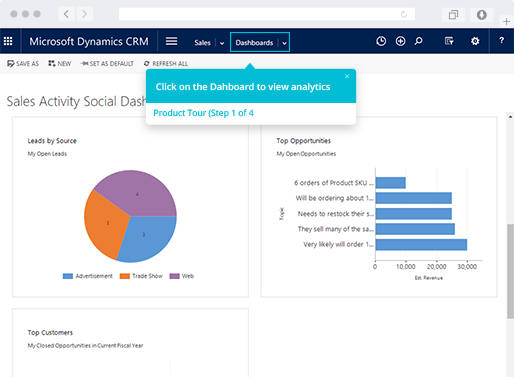Image resolution: width=514 pixels, height=377 pixels.
Task: Close the product tour tooltip
Action: coord(347,76)
